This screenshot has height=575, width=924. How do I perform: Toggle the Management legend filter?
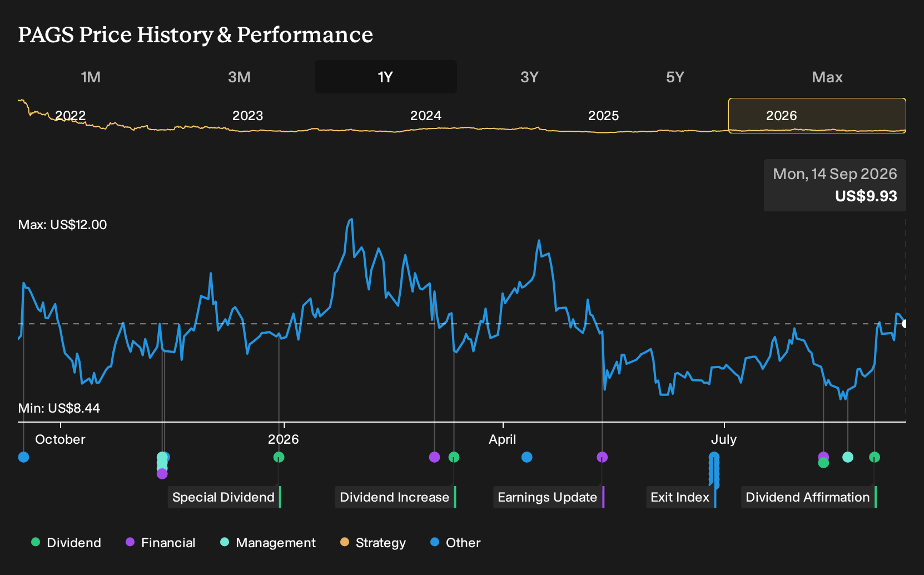click(x=268, y=543)
